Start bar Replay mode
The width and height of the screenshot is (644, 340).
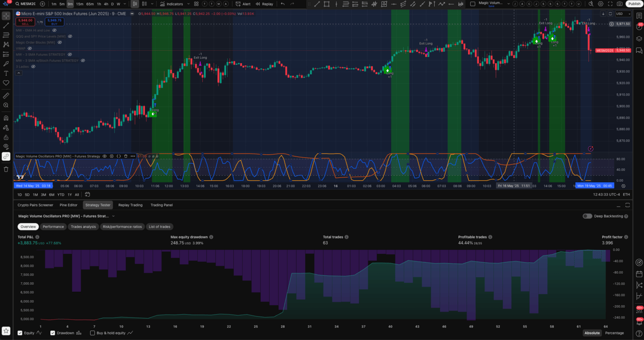(x=264, y=4)
